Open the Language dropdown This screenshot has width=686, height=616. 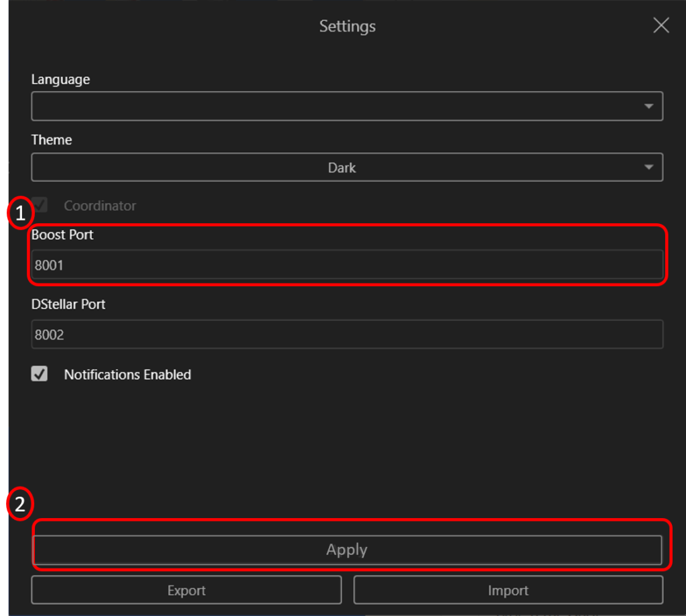[x=346, y=107]
